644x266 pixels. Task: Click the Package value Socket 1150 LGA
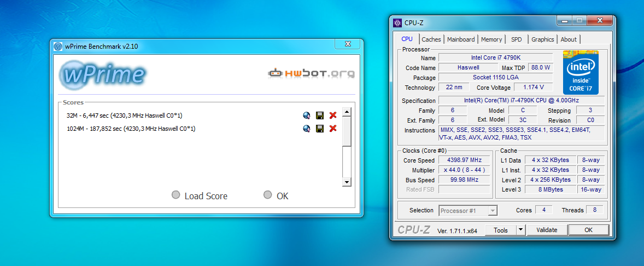tap(495, 77)
